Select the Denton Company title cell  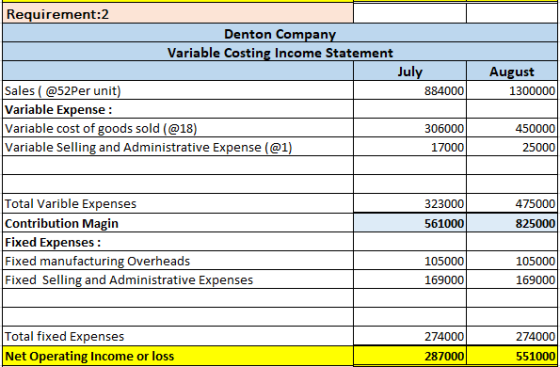click(280, 34)
